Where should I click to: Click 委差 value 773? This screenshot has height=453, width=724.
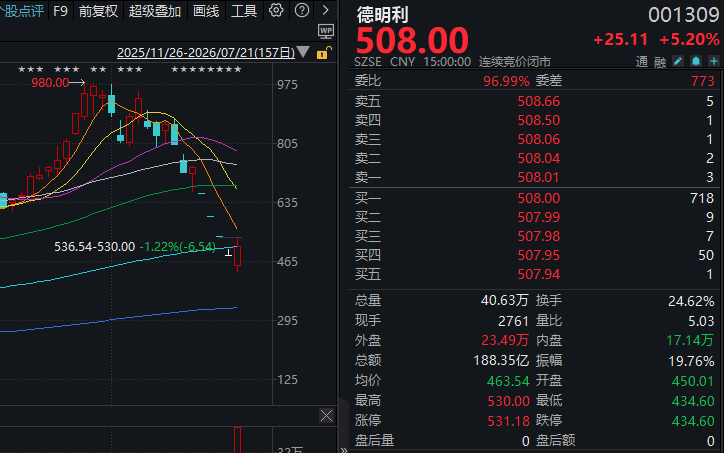point(703,81)
